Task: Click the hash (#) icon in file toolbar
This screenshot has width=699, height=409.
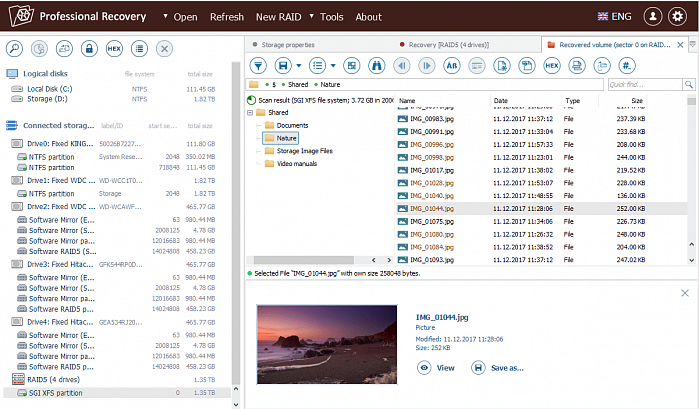Action: 627,66
